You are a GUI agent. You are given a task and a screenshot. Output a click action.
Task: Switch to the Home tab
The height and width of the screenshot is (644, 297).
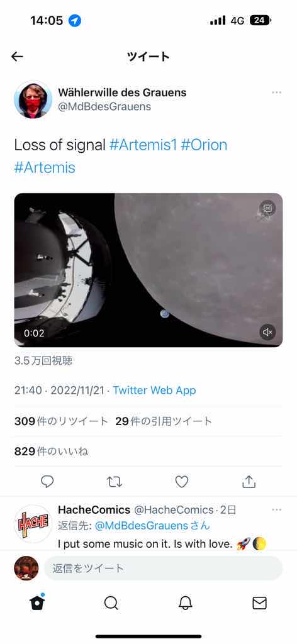(37, 602)
